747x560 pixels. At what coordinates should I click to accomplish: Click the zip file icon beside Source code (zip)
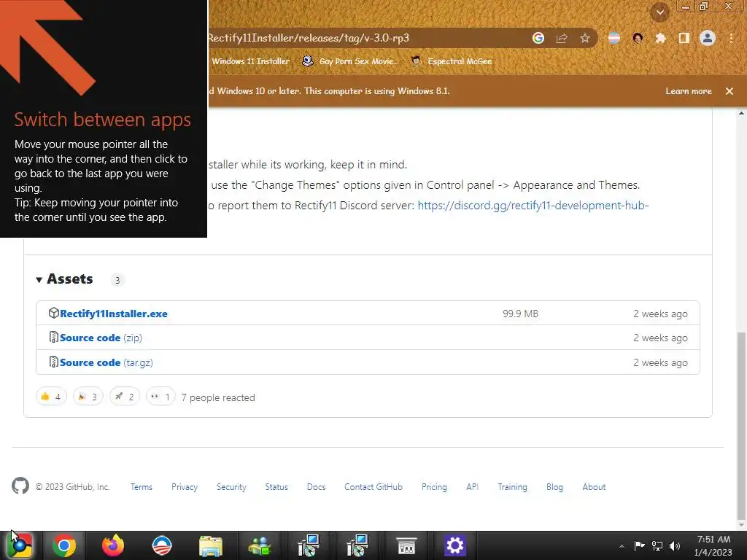53,337
